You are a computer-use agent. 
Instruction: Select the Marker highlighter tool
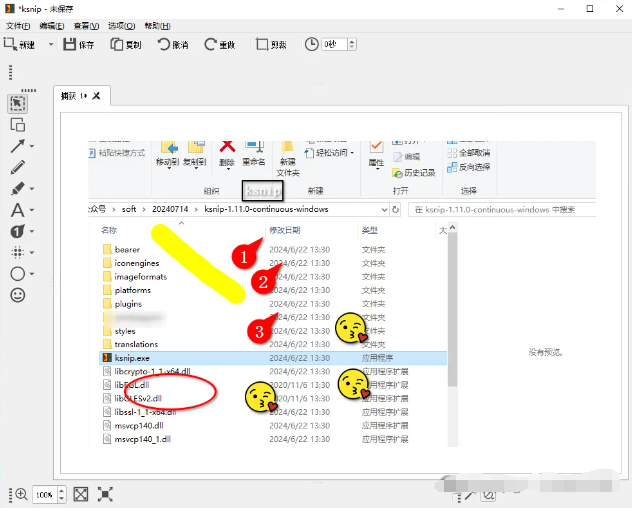[17, 189]
